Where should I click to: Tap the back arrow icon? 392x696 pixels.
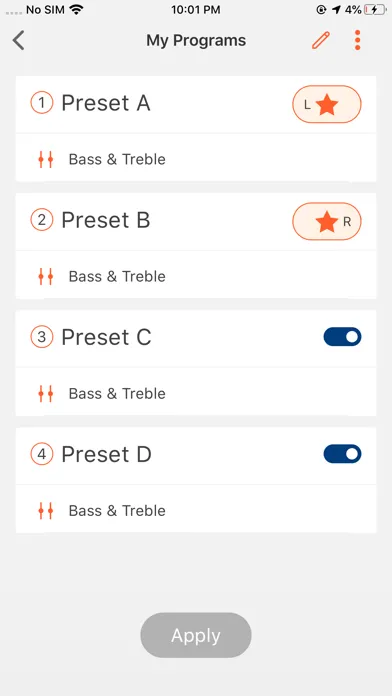point(19,40)
